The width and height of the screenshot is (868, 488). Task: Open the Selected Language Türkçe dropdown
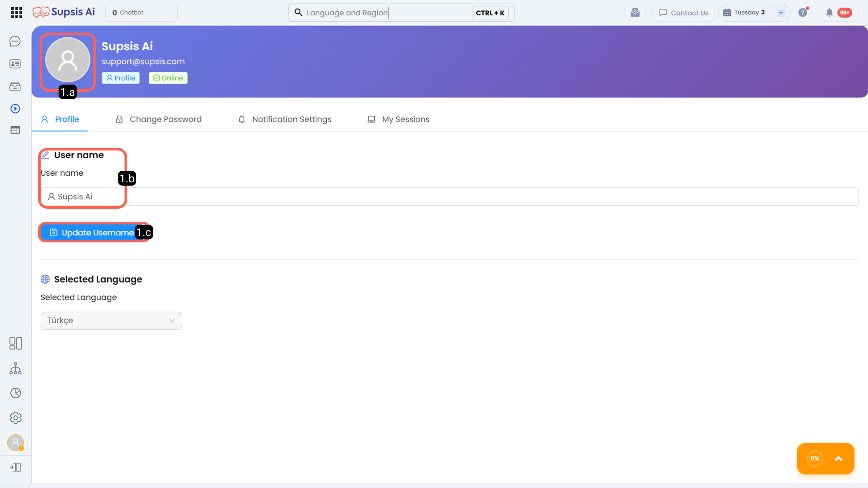[111, 321]
